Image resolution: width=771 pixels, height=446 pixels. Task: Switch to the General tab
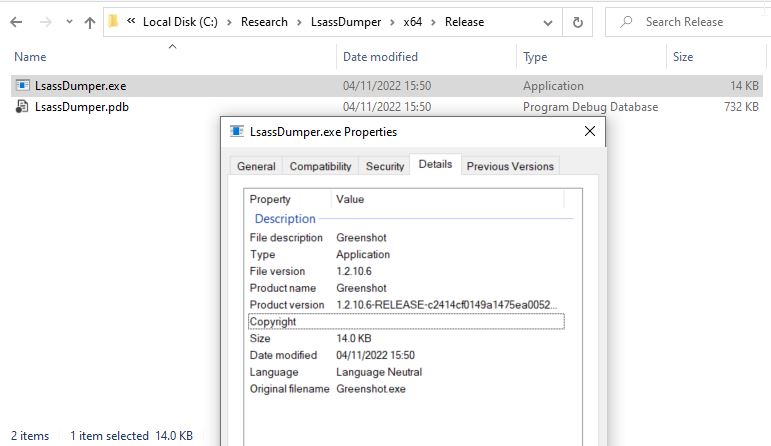pos(256,166)
